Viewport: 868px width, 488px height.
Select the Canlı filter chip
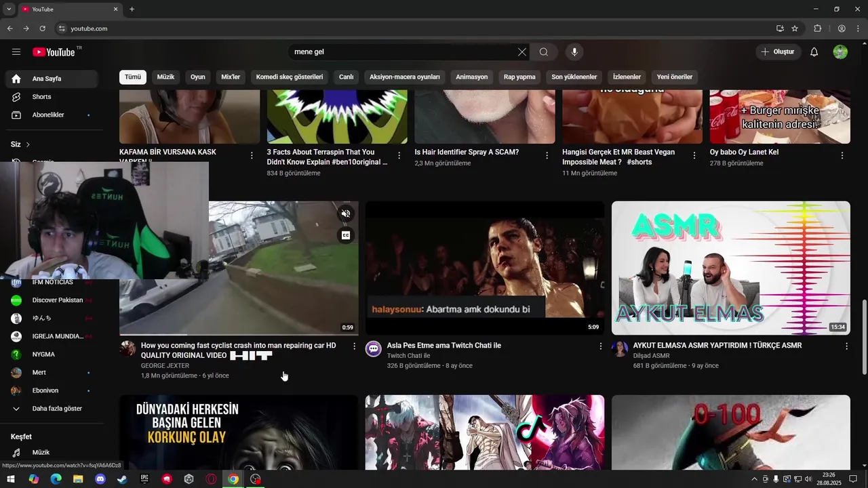tap(347, 77)
